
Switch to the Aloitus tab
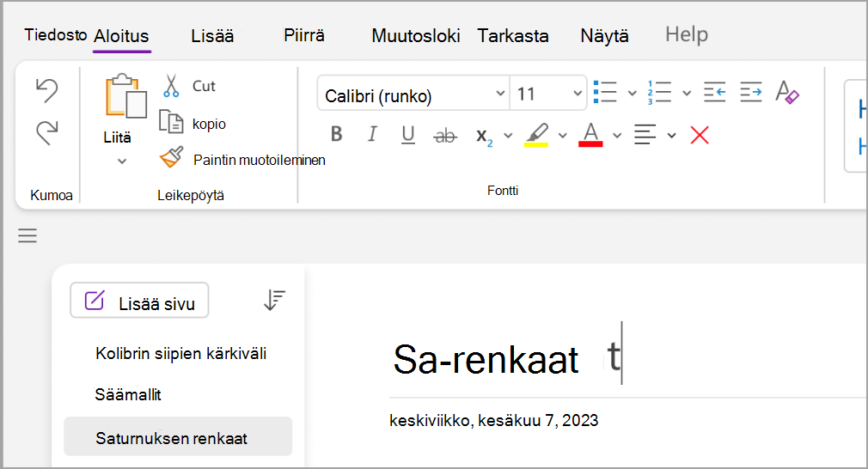click(x=121, y=36)
